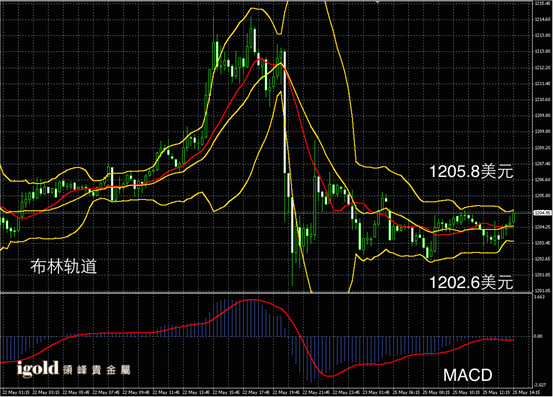This screenshot has width=553, height=397.
Task: Click the 22 May 11:45 time label
Action: pos(167,392)
